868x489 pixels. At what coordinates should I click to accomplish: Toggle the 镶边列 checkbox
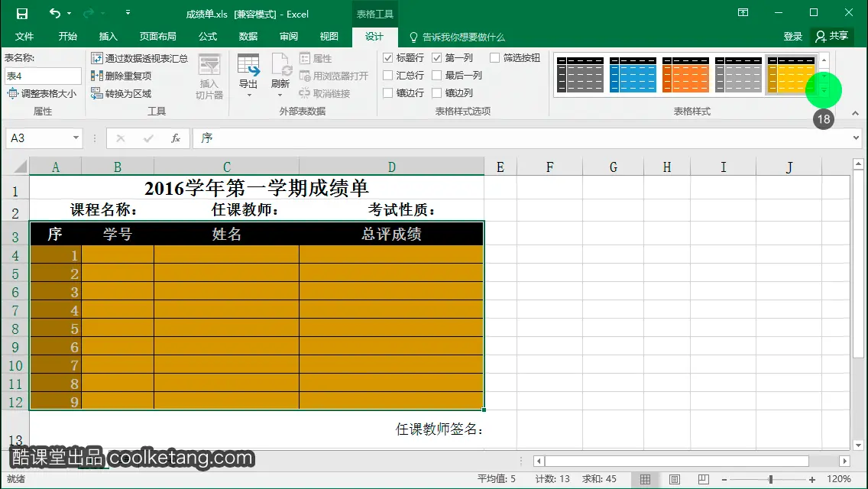(x=437, y=93)
